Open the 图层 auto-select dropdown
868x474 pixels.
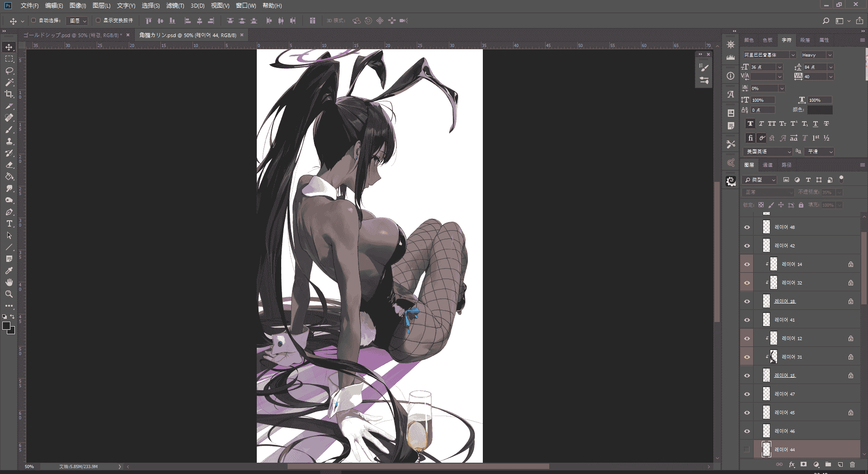tap(77, 21)
